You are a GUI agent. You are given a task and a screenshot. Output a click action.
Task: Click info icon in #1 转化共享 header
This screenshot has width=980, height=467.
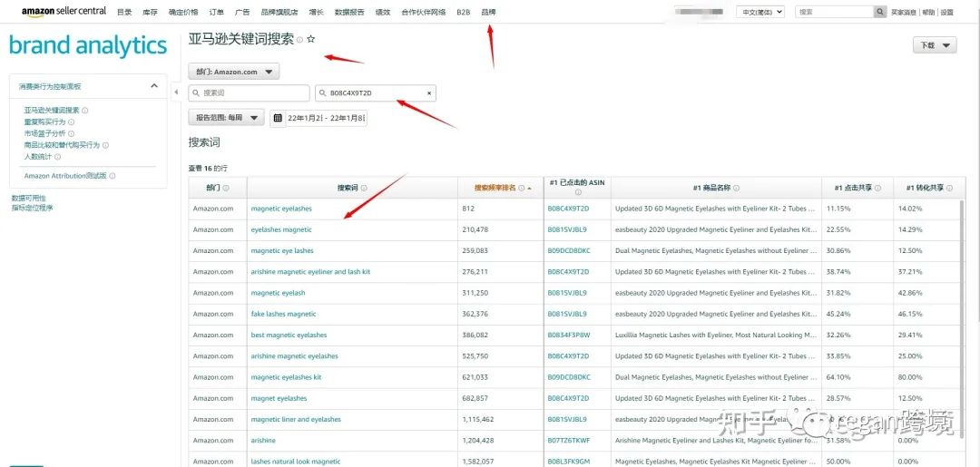pos(950,188)
